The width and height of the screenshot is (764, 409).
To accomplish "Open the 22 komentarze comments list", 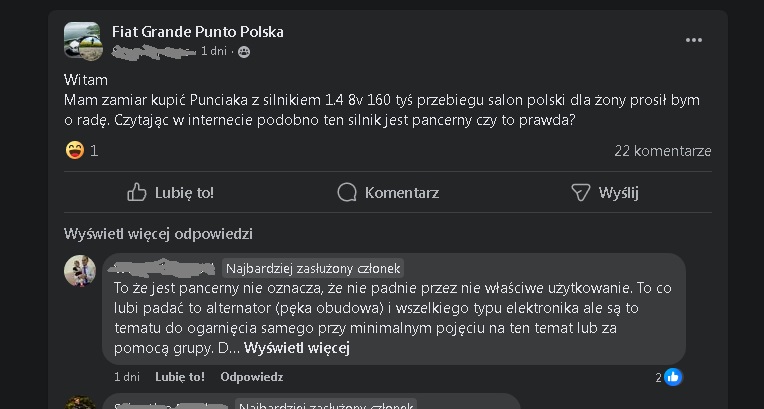I will coord(662,151).
